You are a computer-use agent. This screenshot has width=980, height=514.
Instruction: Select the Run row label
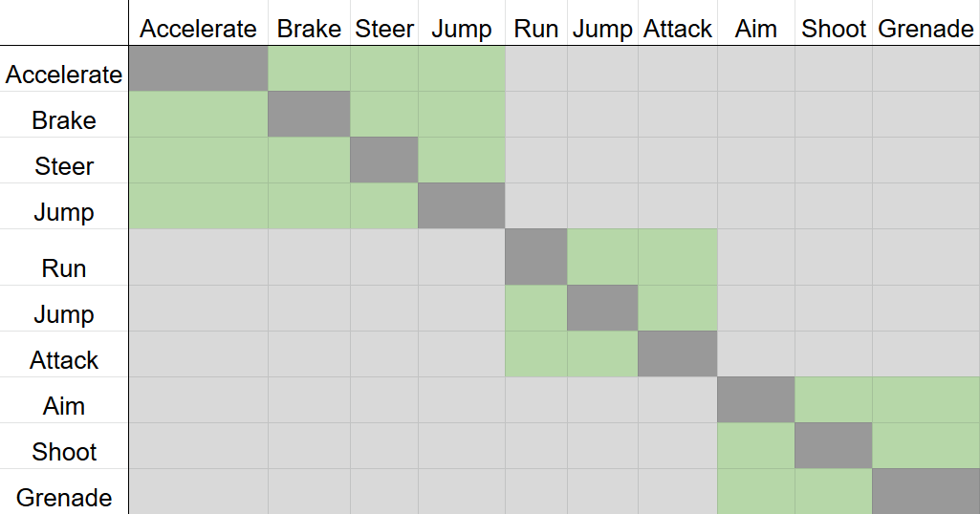(64, 268)
